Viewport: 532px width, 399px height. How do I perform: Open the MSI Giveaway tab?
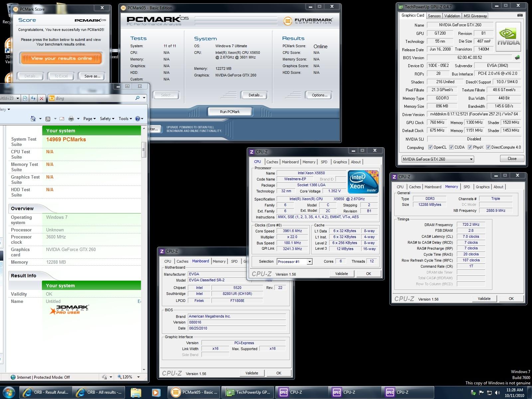click(x=475, y=16)
